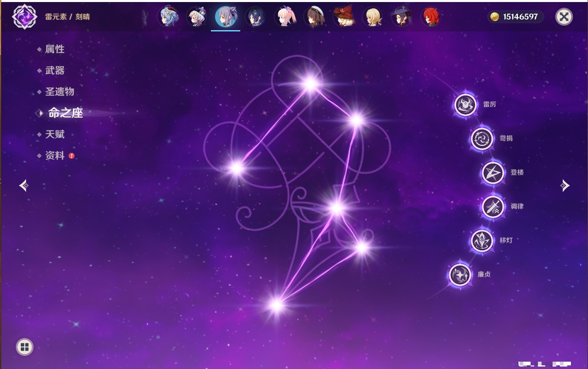Select the dark blue-haired character portrait
The width and height of the screenshot is (588, 369).
[x=255, y=17]
